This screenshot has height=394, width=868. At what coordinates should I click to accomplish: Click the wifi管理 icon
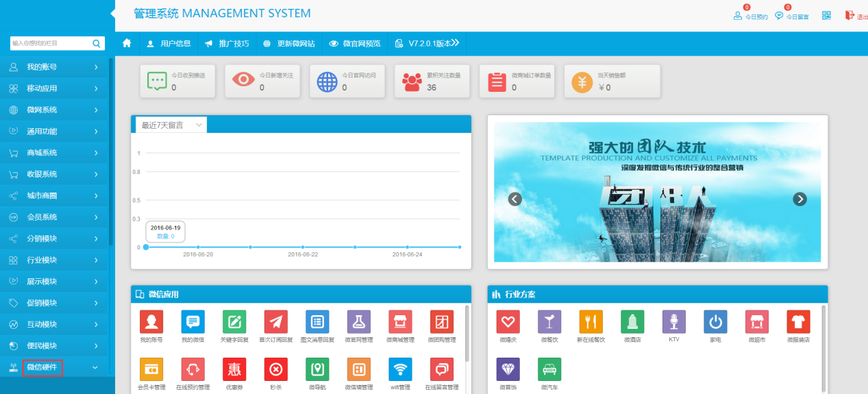coord(400,370)
